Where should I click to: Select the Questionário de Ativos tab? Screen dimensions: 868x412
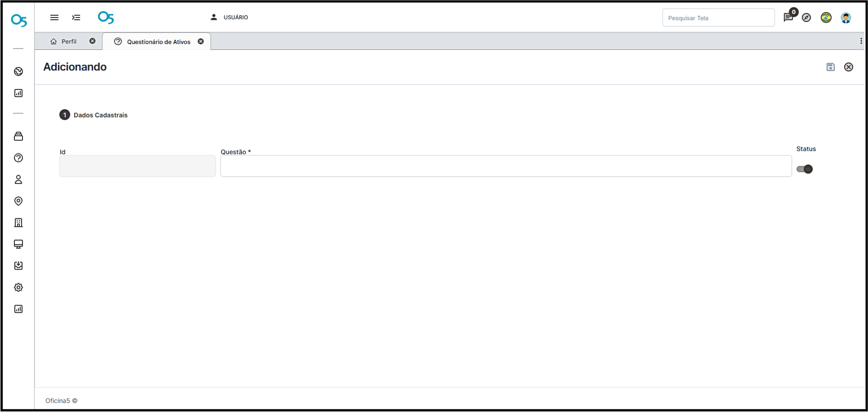tap(158, 42)
